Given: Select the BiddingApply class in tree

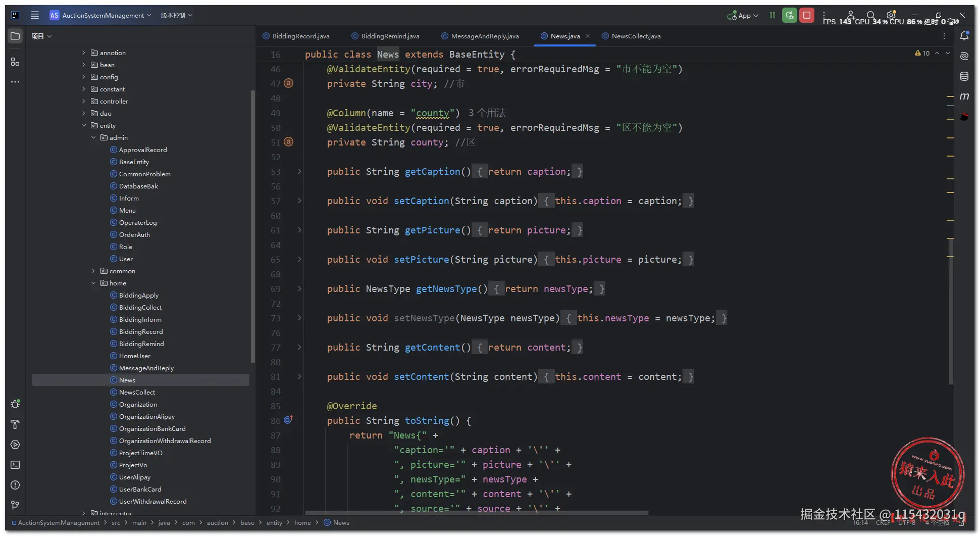Looking at the screenshot, I should pyautogui.click(x=138, y=295).
